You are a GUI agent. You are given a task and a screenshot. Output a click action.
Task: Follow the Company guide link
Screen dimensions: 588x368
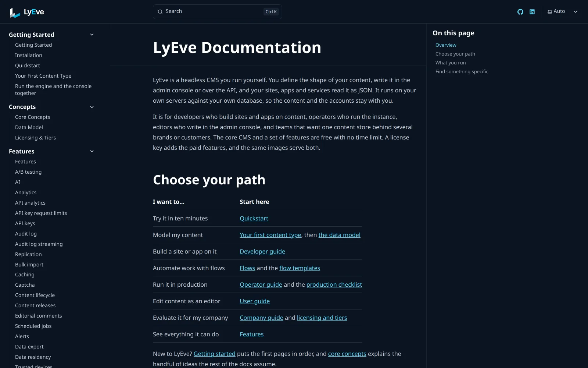coord(261,318)
